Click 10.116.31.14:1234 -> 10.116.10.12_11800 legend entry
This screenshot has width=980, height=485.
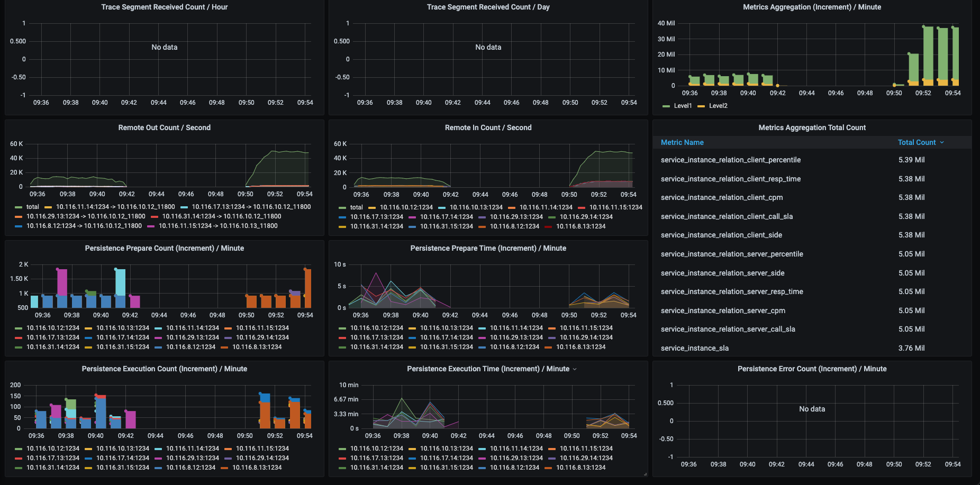pos(222,216)
